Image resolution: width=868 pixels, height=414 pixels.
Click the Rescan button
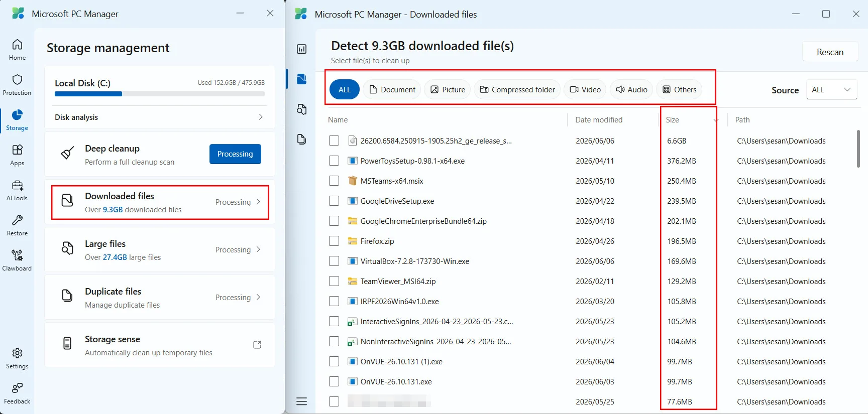point(830,52)
